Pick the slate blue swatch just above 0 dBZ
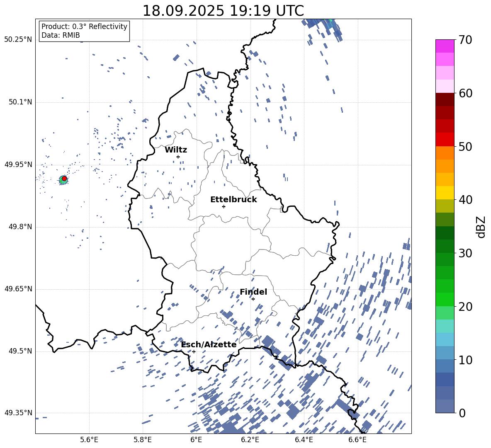Viewport: 491px width, 448px height. 445,406
